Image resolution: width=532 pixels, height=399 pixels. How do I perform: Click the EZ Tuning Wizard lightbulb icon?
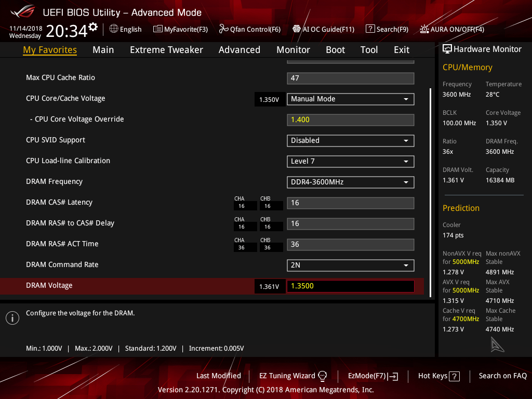(x=322, y=376)
